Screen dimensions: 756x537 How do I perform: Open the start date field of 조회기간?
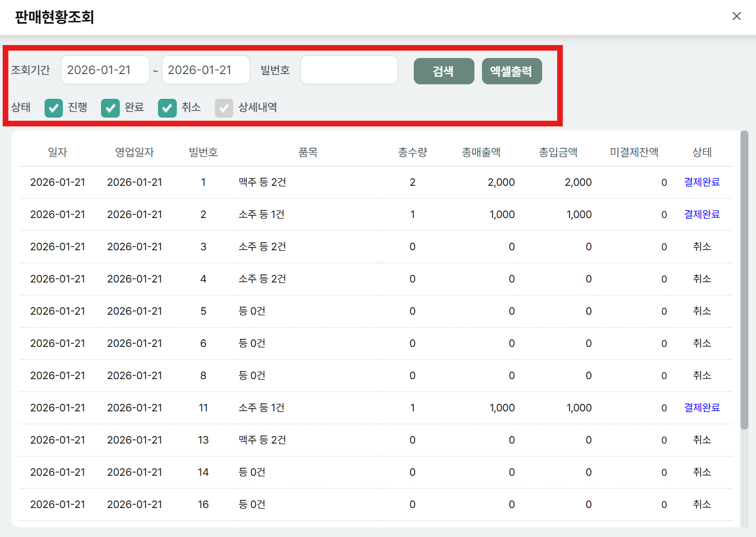coord(105,70)
